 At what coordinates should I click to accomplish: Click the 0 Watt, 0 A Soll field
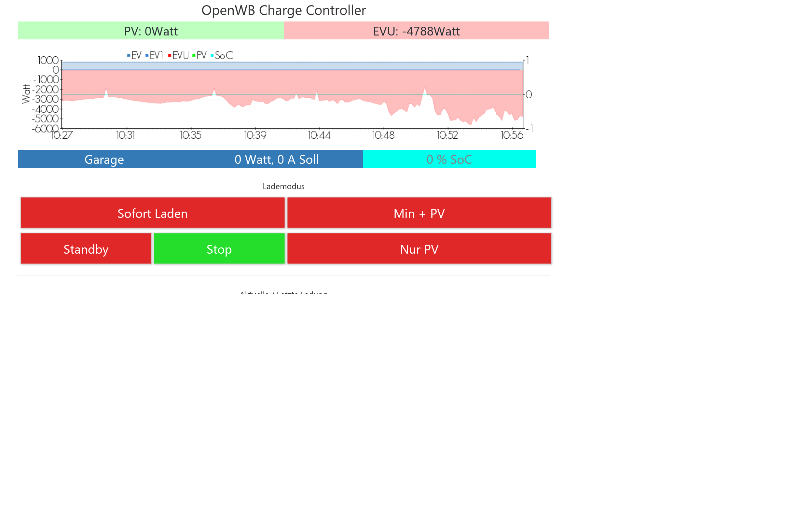[276, 159]
